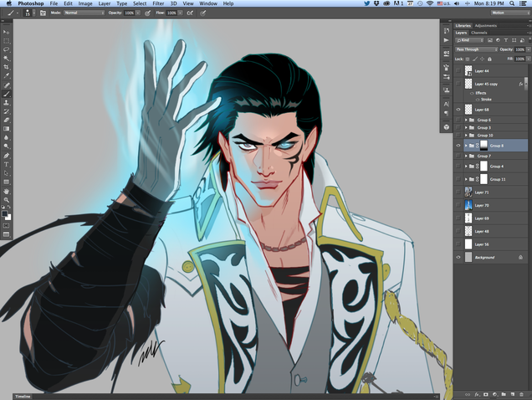Show Group 7 visibility box

click(458, 156)
